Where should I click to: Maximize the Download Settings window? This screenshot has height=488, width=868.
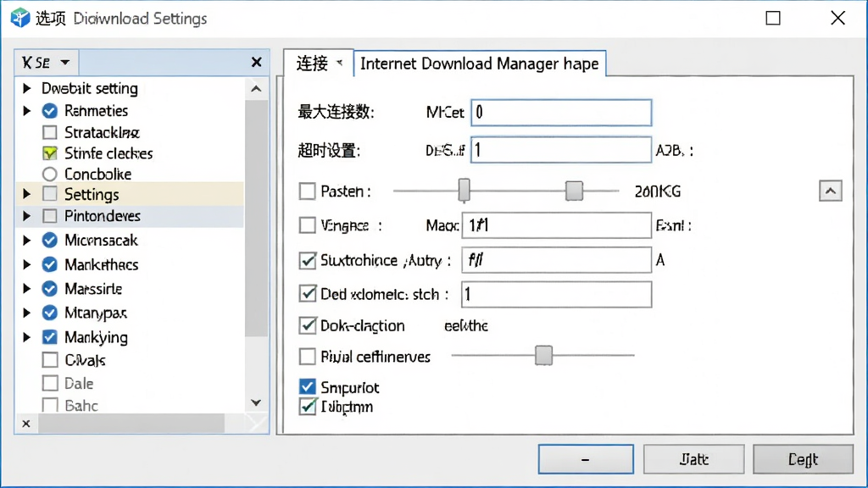tap(773, 19)
